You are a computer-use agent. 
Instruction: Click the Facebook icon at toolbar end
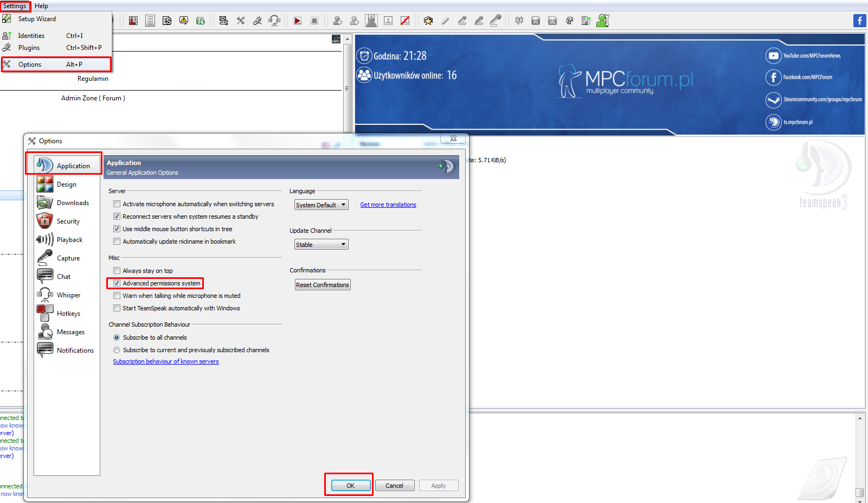point(859,21)
